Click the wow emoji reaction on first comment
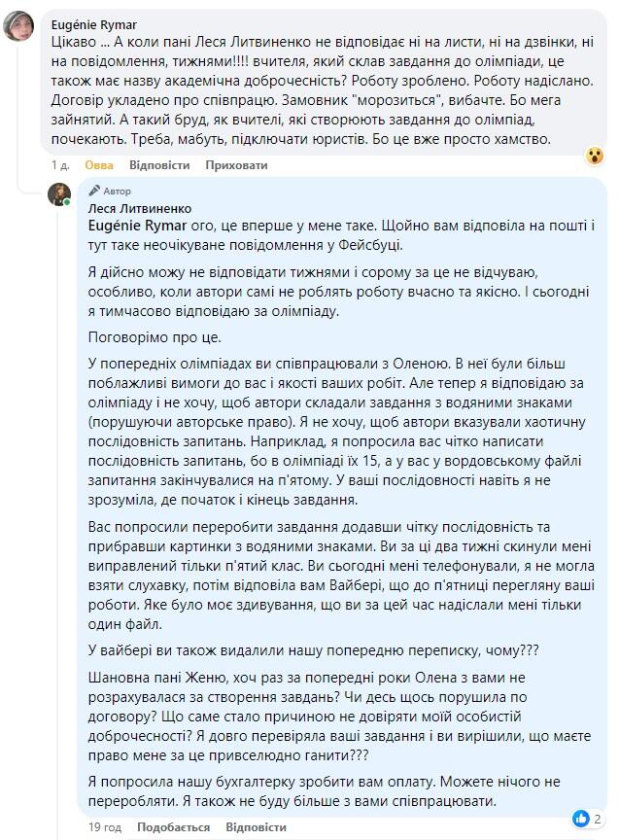The image size is (619, 840). pos(595,156)
